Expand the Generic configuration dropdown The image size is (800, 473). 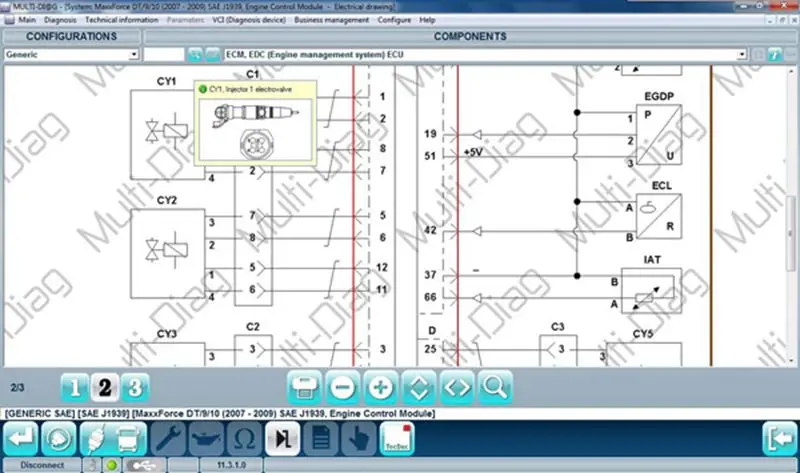(x=134, y=54)
